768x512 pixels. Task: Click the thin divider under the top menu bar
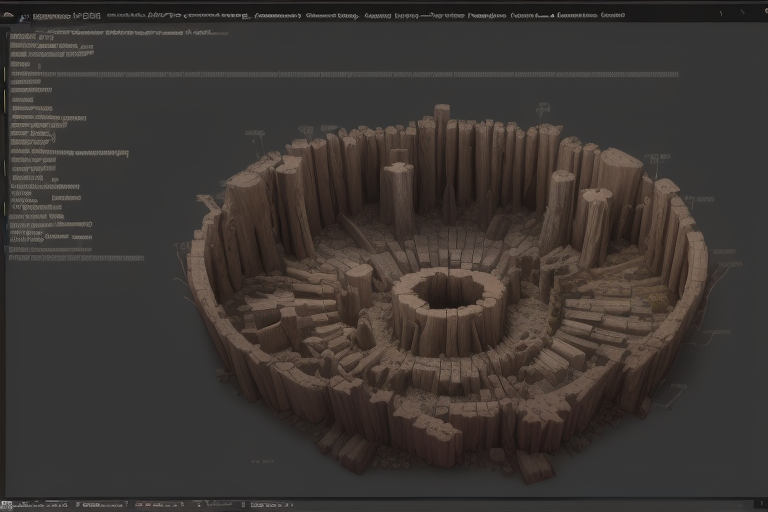pyautogui.click(x=384, y=24)
